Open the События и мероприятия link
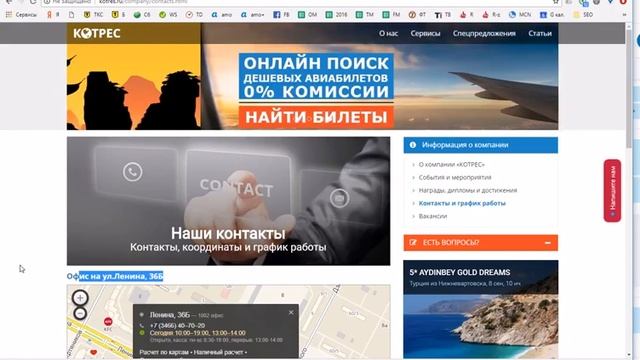 (x=455, y=178)
